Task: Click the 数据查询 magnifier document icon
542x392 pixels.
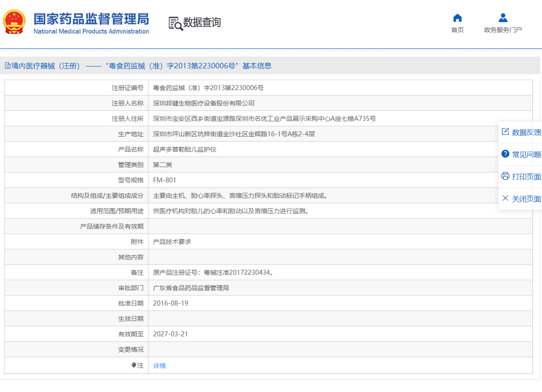Action: click(x=176, y=24)
